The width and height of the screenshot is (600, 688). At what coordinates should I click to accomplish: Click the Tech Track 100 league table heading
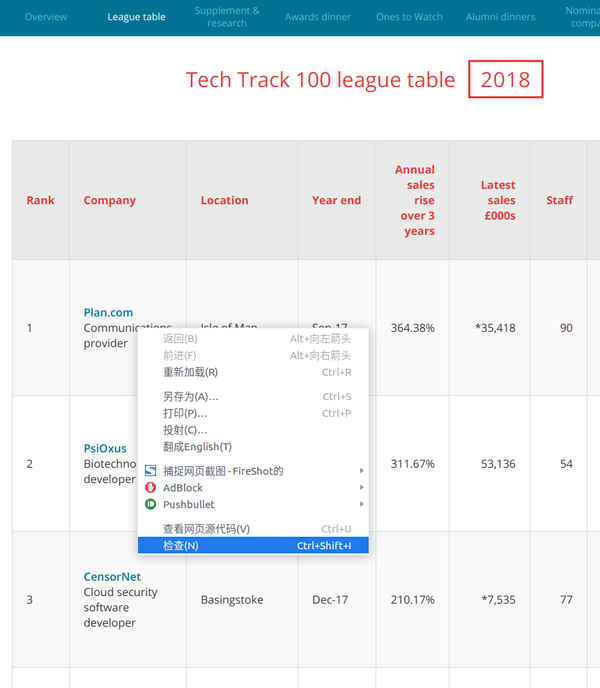pyautogui.click(x=320, y=80)
